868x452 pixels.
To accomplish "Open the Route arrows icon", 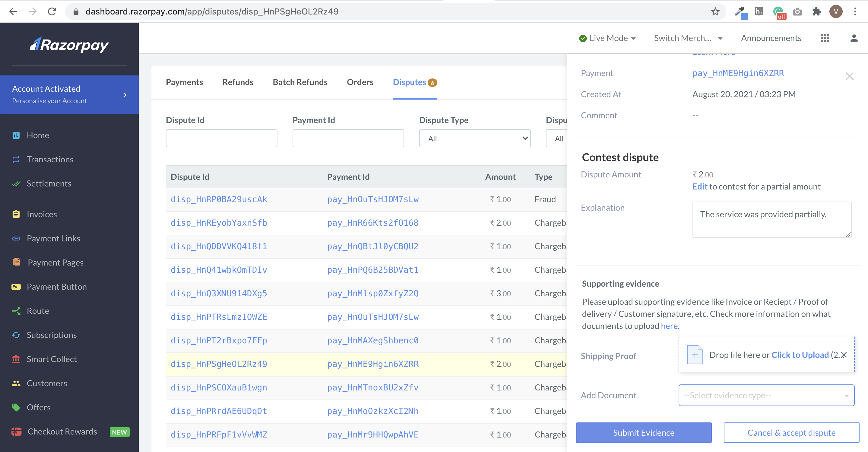I will click(16, 311).
